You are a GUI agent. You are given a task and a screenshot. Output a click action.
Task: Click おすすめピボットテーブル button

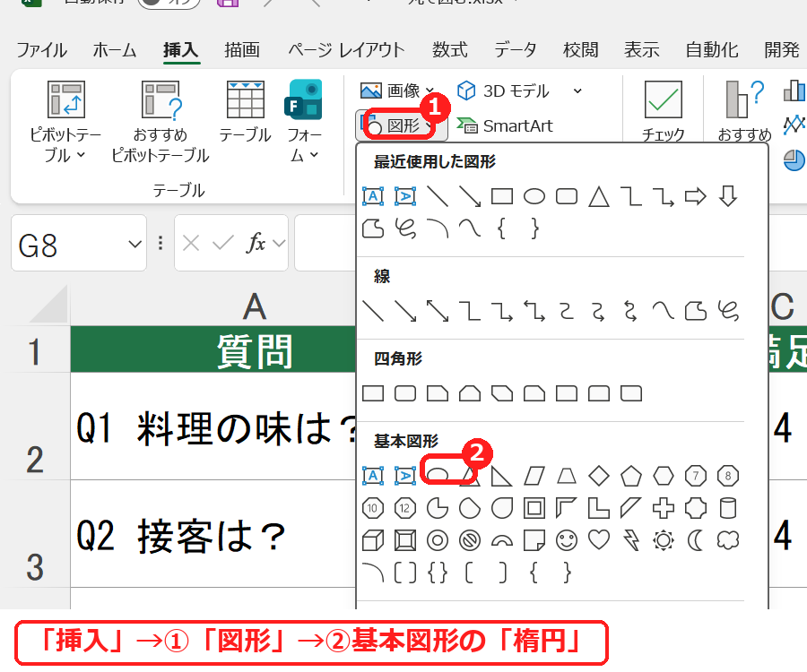coord(161,122)
